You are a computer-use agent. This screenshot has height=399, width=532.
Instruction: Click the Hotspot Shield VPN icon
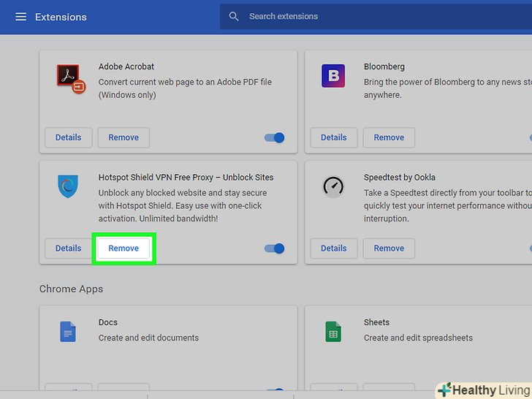pos(68,186)
